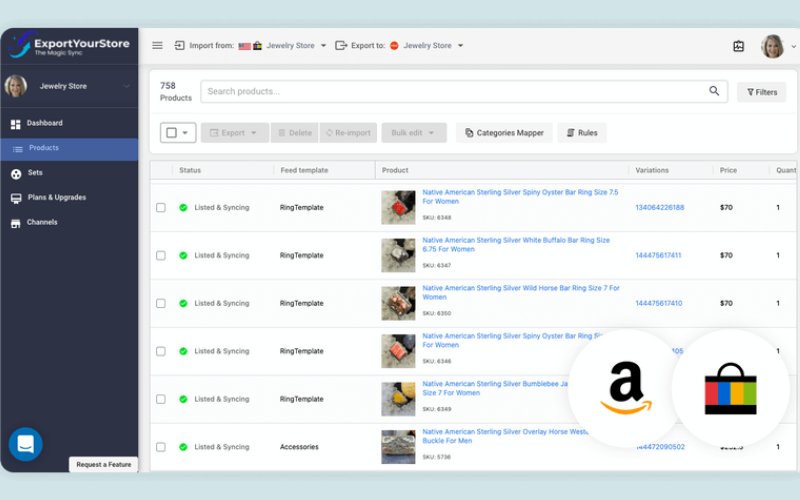
Task: Open White Buffalo Bar Ring product link
Action: [516, 245]
